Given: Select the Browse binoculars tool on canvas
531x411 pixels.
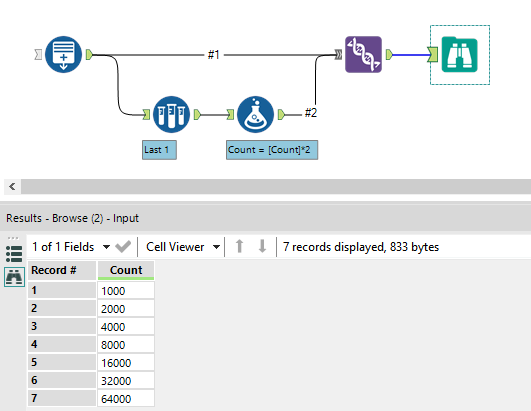Looking at the screenshot, I should (x=460, y=55).
